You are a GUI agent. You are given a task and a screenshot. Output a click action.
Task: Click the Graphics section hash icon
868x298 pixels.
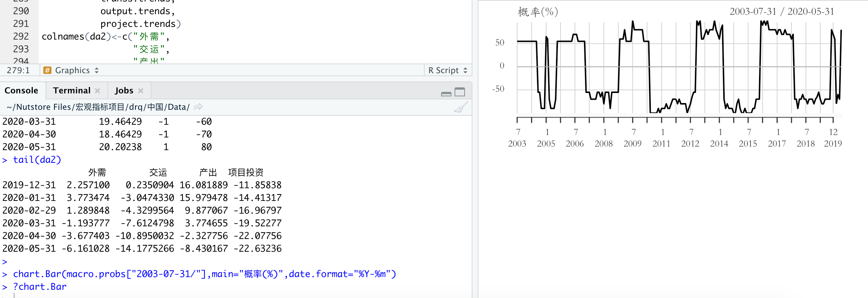[x=47, y=70]
